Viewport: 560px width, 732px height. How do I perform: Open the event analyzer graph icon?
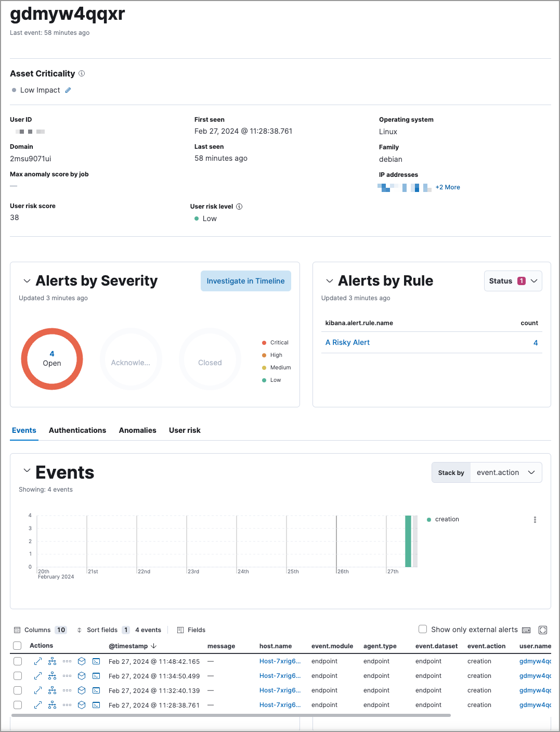[x=52, y=661]
